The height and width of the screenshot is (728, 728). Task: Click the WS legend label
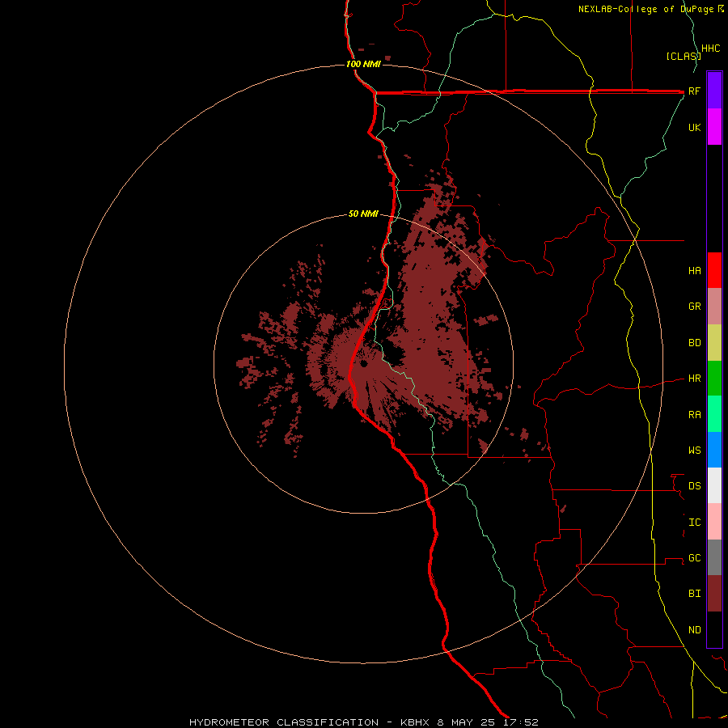click(x=694, y=450)
